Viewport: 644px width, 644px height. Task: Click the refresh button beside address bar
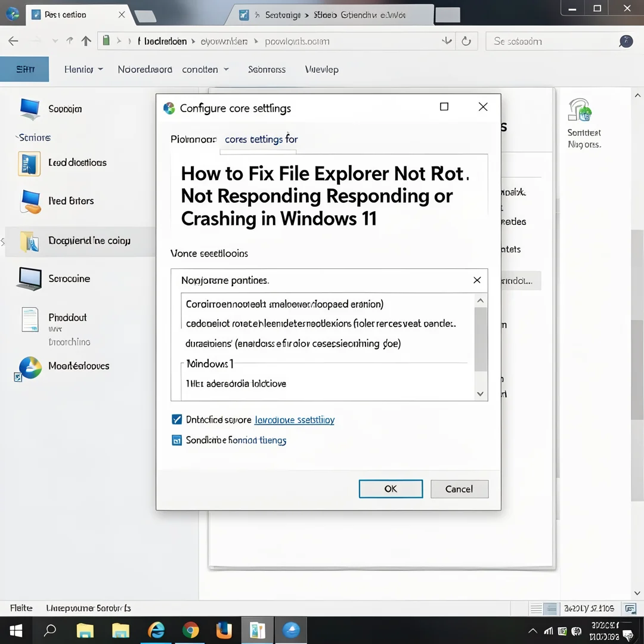coord(466,41)
